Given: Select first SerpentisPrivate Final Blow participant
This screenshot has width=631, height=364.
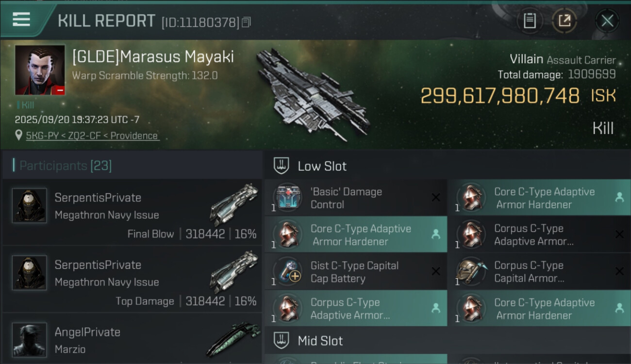Looking at the screenshot, I should pos(132,213).
